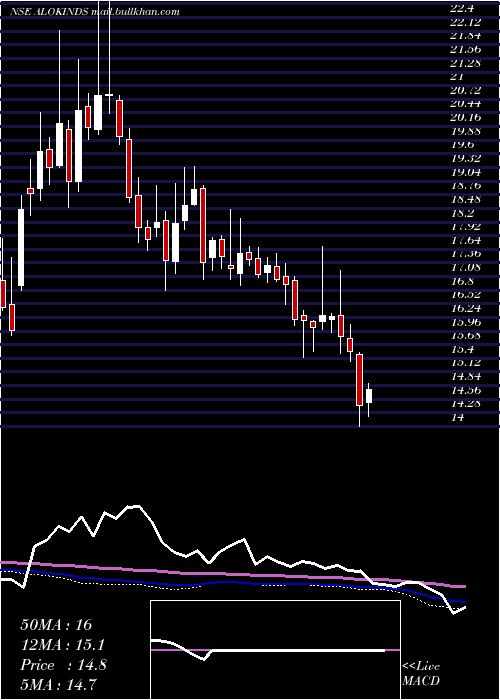Click the 18.48 price axis label
Screen dimensions: 500x700
click(465, 199)
